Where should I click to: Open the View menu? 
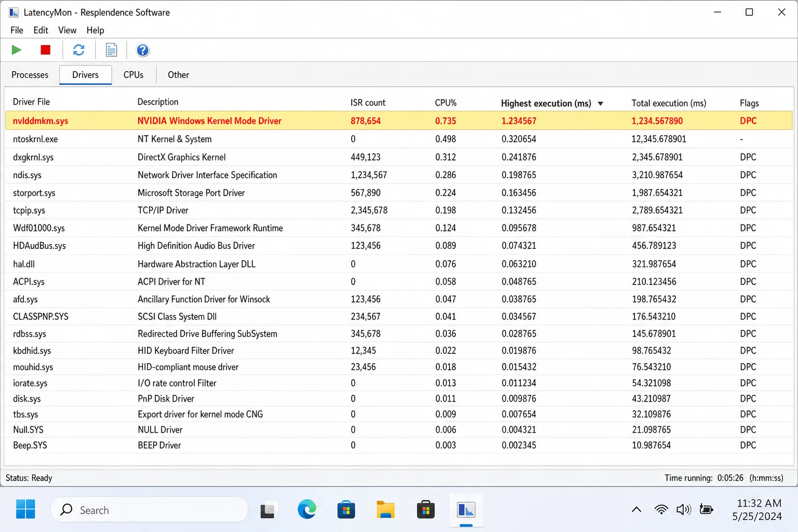tap(67, 30)
